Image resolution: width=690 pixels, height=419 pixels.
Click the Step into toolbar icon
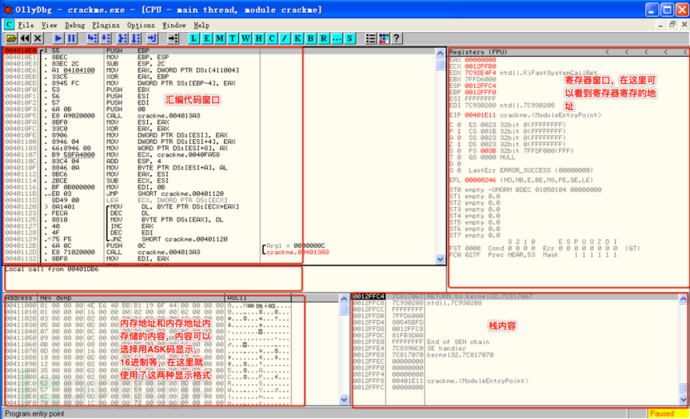92,38
